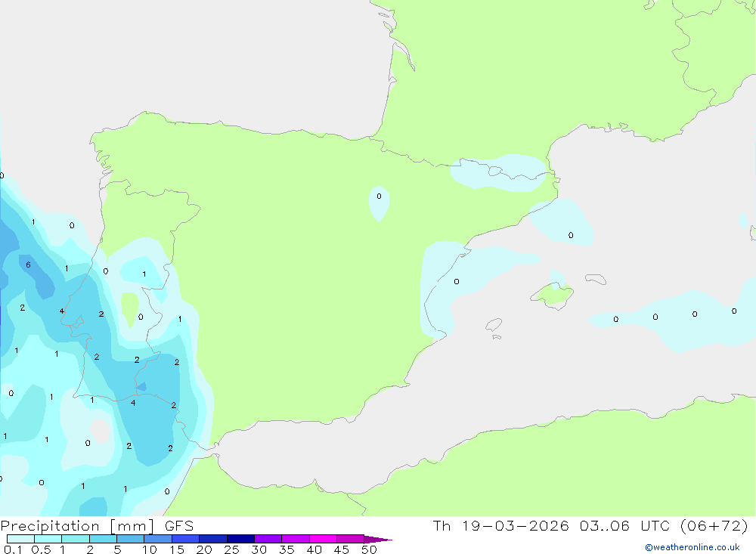This screenshot has height=554, width=756.
Task: Click the over-50 arrow tip of the legend
Action: (379, 539)
